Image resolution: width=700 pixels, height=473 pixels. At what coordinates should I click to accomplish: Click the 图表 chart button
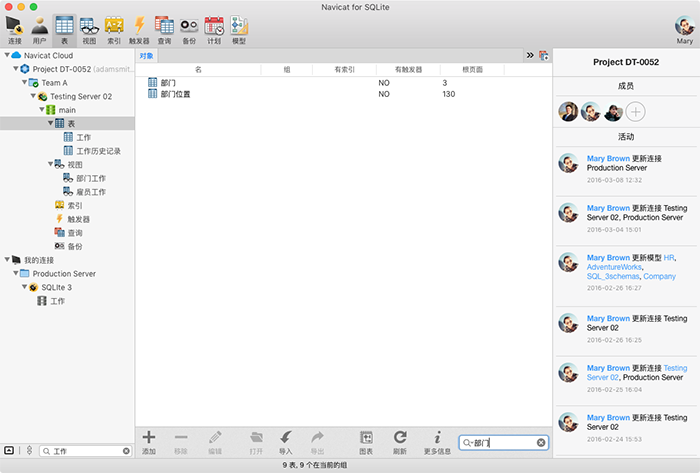(x=366, y=442)
